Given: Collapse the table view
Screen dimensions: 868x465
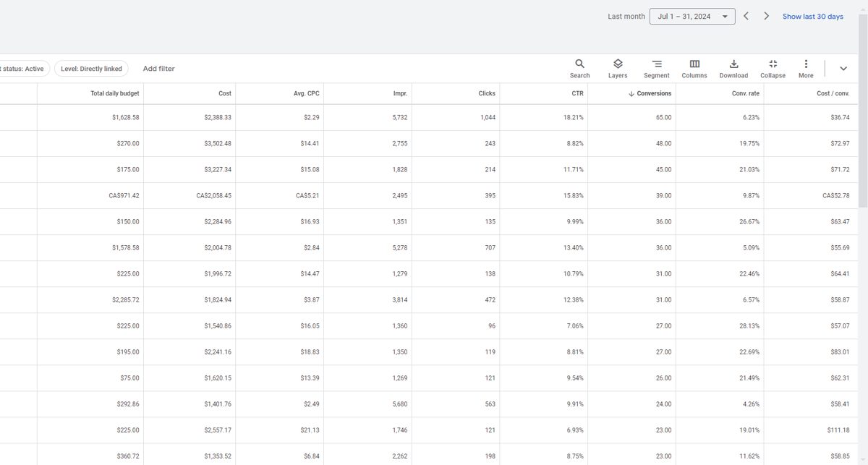Looking at the screenshot, I should [773, 69].
